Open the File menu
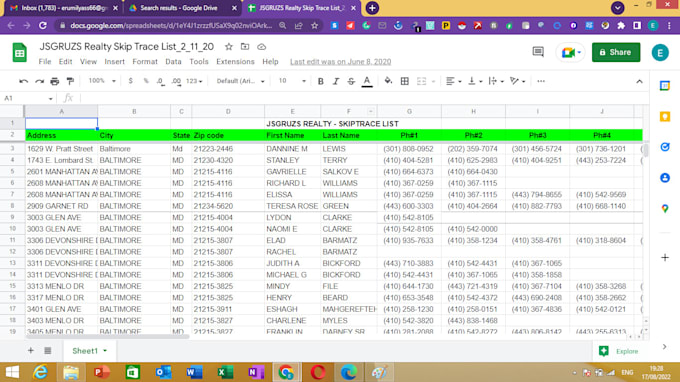680x382 pixels. [45, 62]
